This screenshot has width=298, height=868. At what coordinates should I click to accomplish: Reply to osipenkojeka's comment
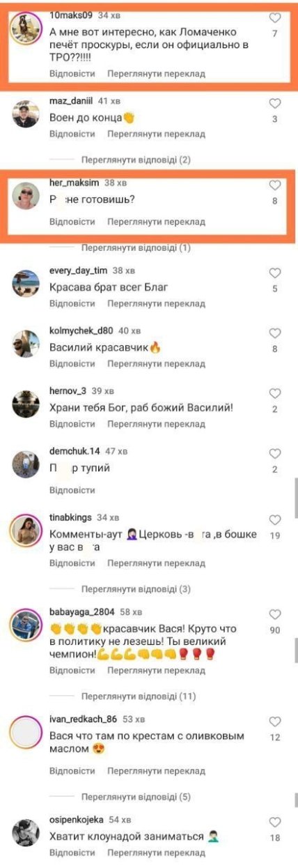[x=72, y=853]
